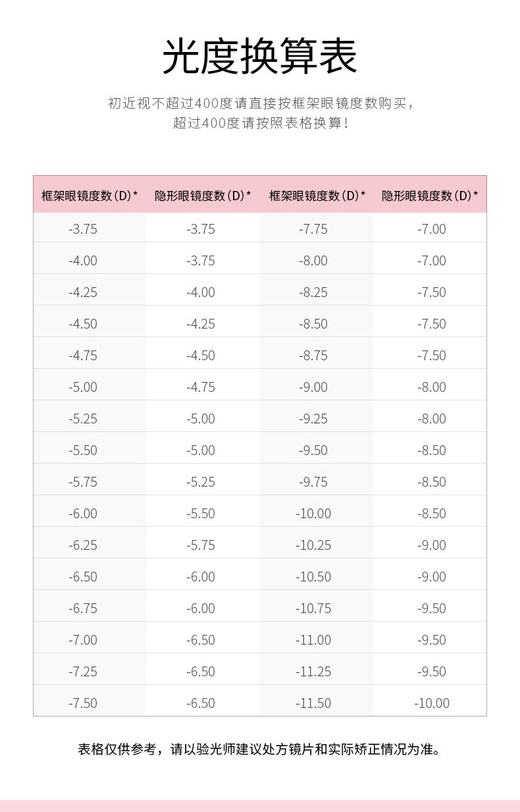The height and width of the screenshot is (812, 520).
Task: Click the 光度换算表 title heading
Action: (x=259, y=57)
